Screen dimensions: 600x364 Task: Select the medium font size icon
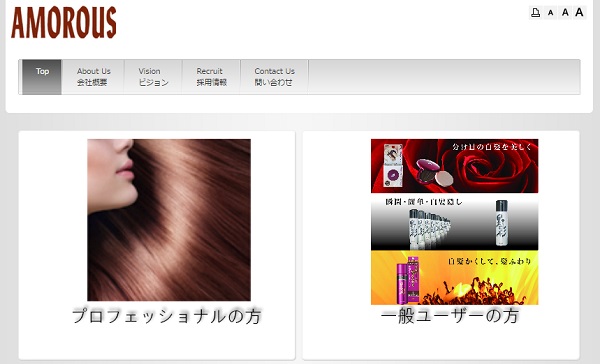[x=565, y=13]
